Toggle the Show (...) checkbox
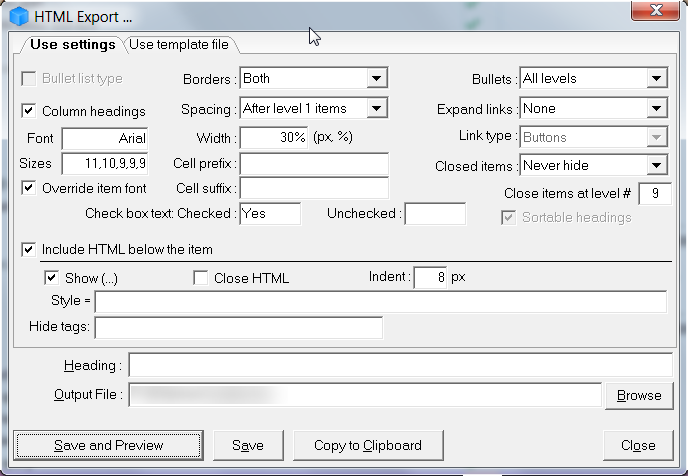The width and height of the screenshot is (688, 476). coord(51,278)
